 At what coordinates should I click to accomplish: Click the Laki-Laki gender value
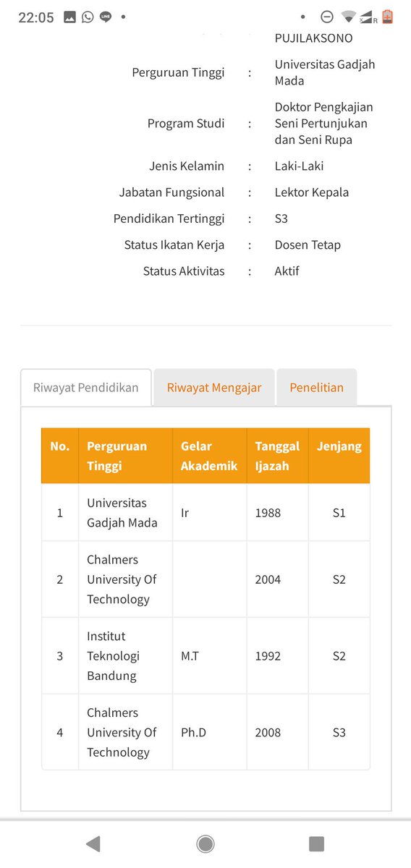(x=300, y=166)
